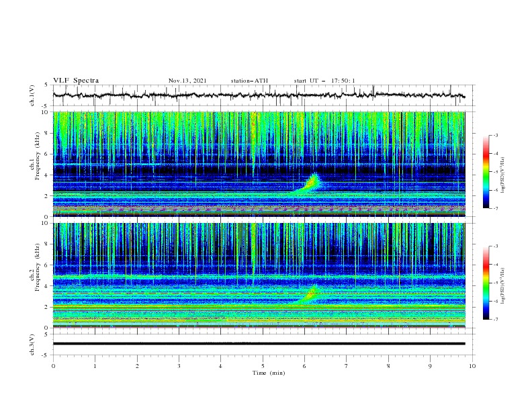Image resolution: width=532 pixels, height=411 pixels.
Task: Click the time-axis tick label '6'
Action: 304,366
